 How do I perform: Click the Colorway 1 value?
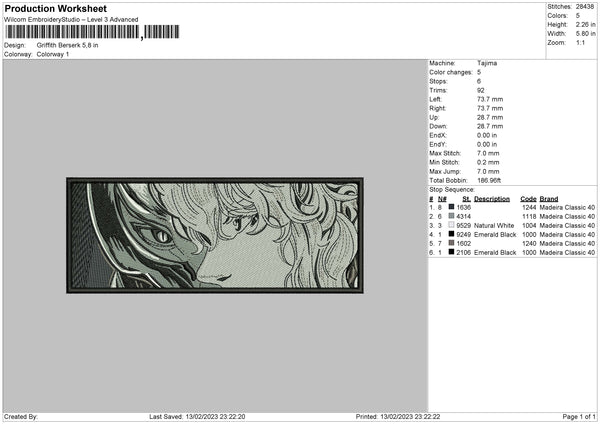pos(53,54)
